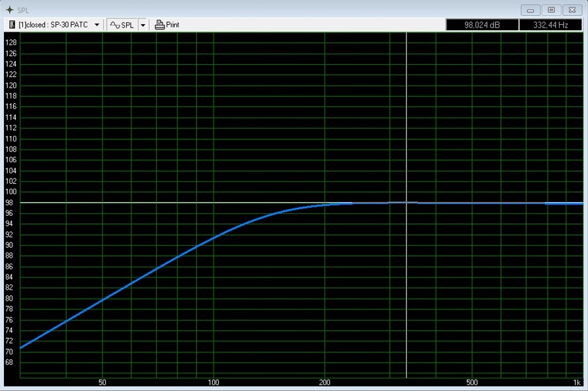The width and height of the screenshot is (588, 391).
Task: Click the Print button
Action: tap(167, 25)
